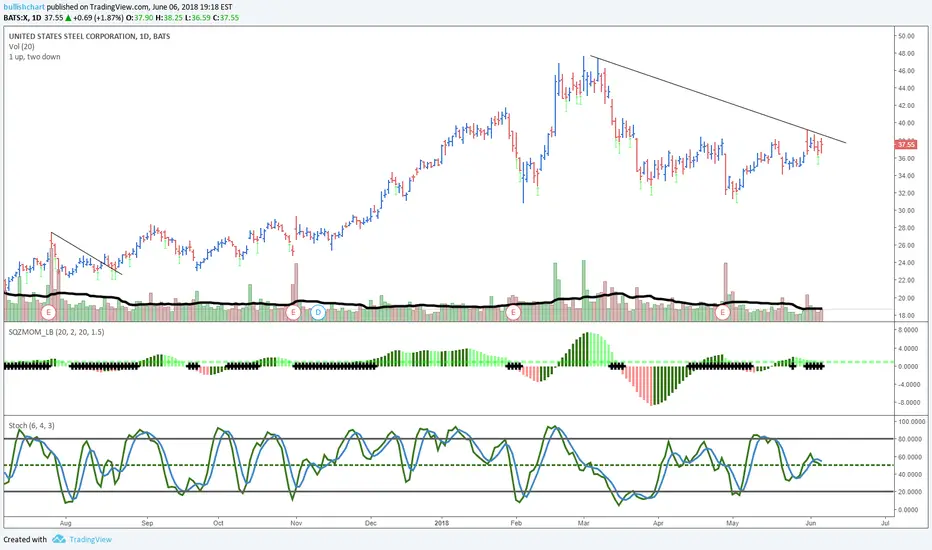Click the '1 up, two down' label
The image size is (932, 550).
34,56
